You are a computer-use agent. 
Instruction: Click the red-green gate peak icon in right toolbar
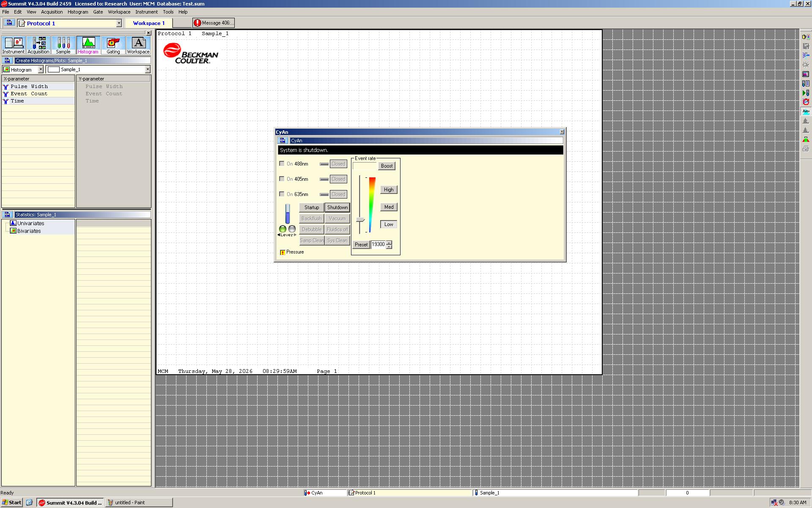[x=806, y=139]
